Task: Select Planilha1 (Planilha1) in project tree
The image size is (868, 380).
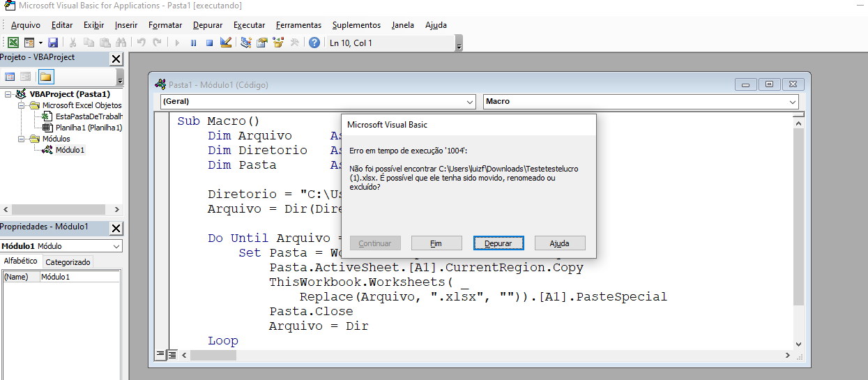Action: coord(89,128)
